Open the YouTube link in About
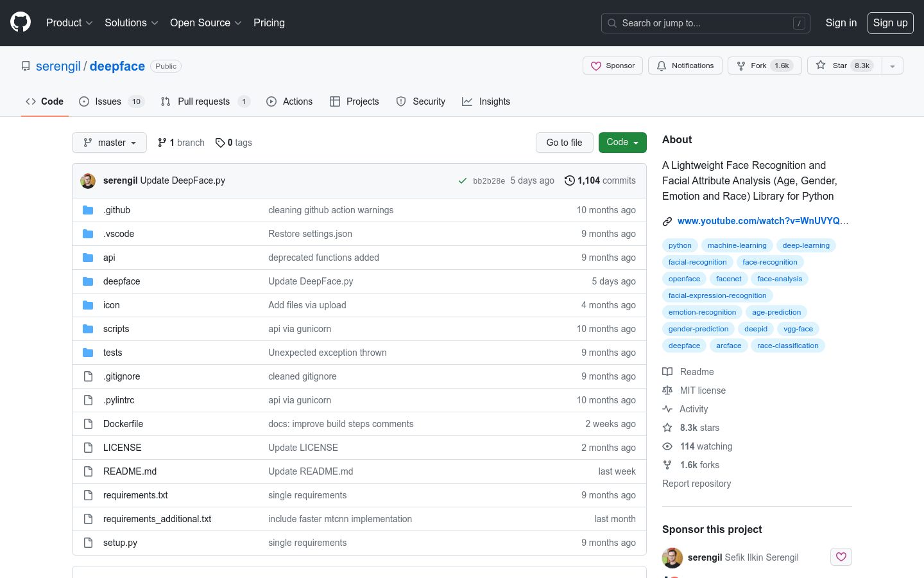The height and width of the screenshot is (578, 924). (762, 221)
